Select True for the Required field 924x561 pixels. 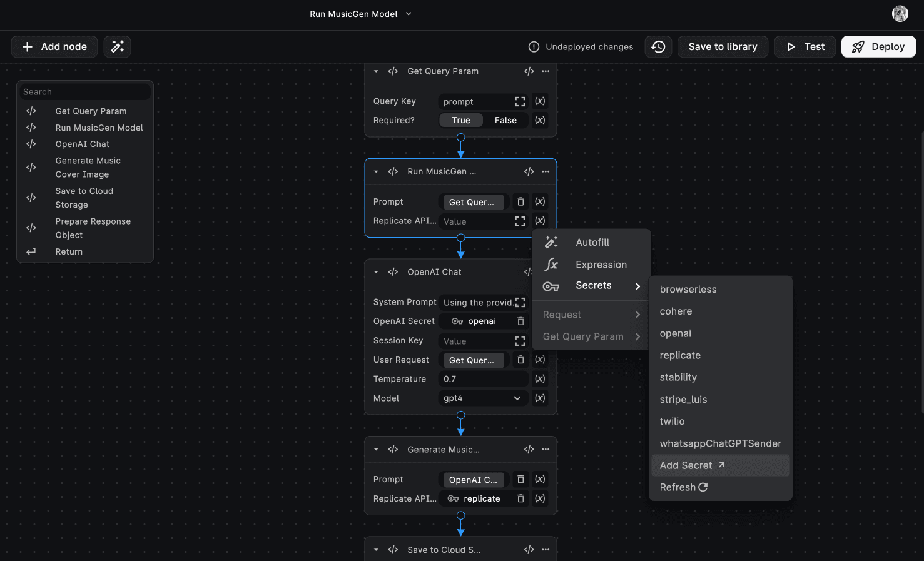461,120
